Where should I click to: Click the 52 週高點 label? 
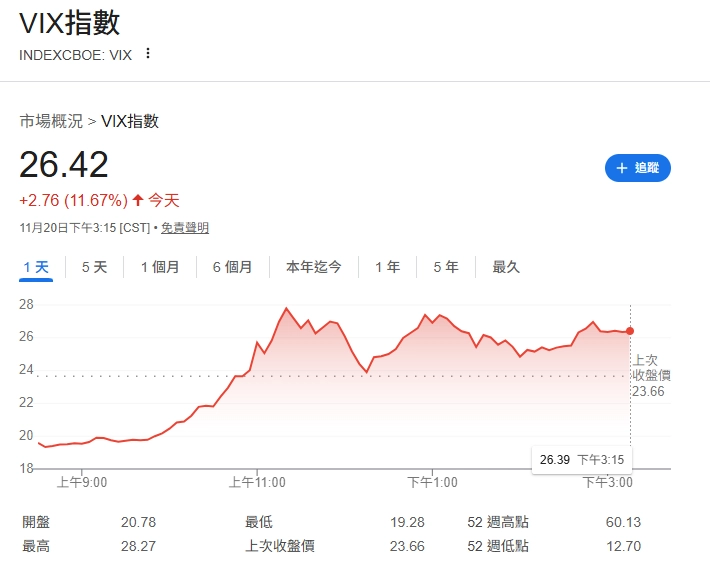(498, 522)
